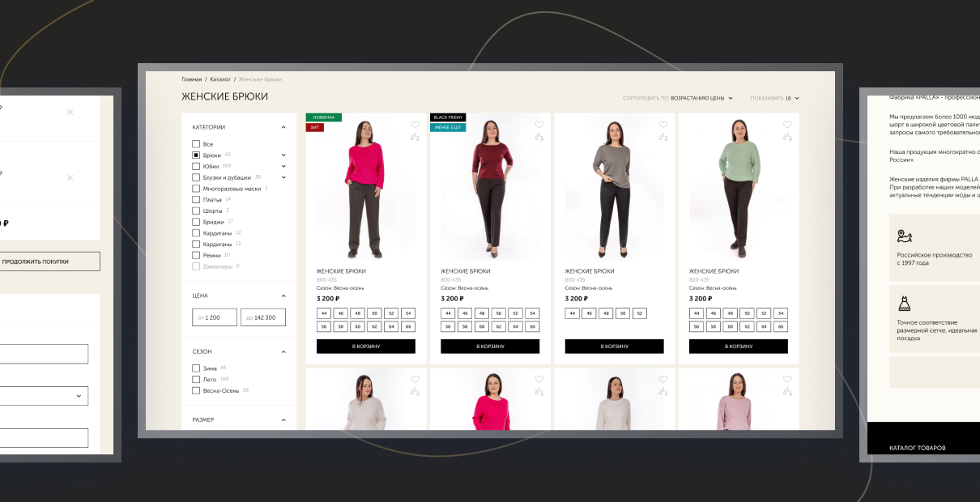The image size is (980, 502).
Task: Favorite first card of second row
Action: tap(415, 379)
